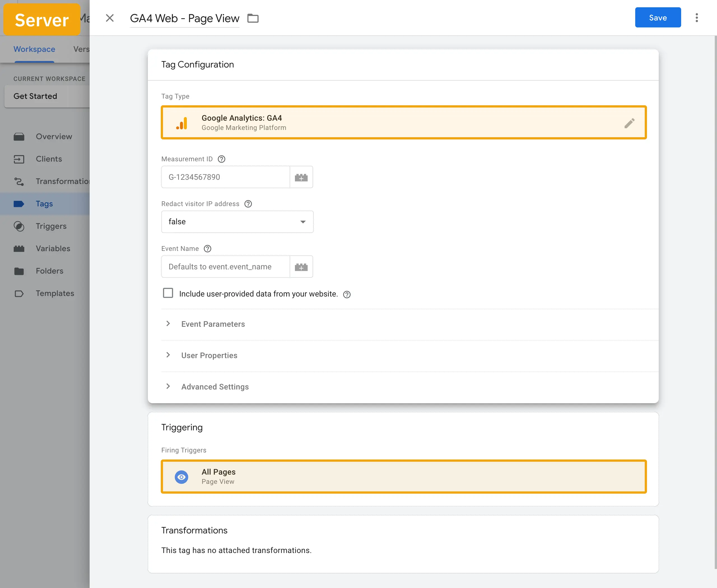Click the pencil edit icon for tag type

click(x=629, y=123)
